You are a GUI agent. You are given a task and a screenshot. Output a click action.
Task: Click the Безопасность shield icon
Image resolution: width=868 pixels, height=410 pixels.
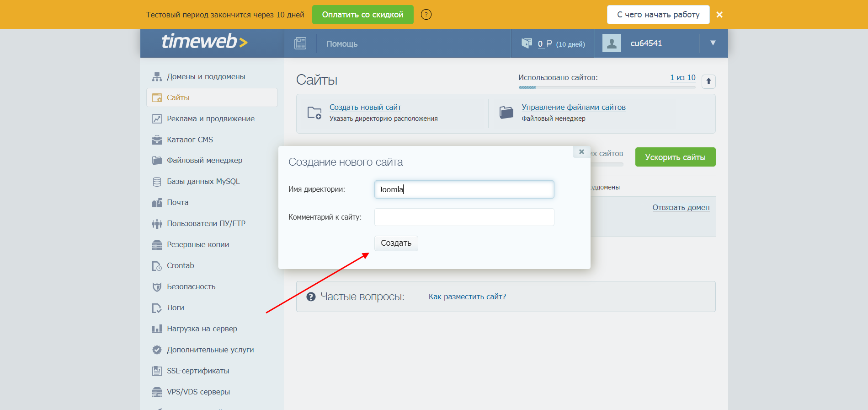pyautogui.click(x=157, y=287)
